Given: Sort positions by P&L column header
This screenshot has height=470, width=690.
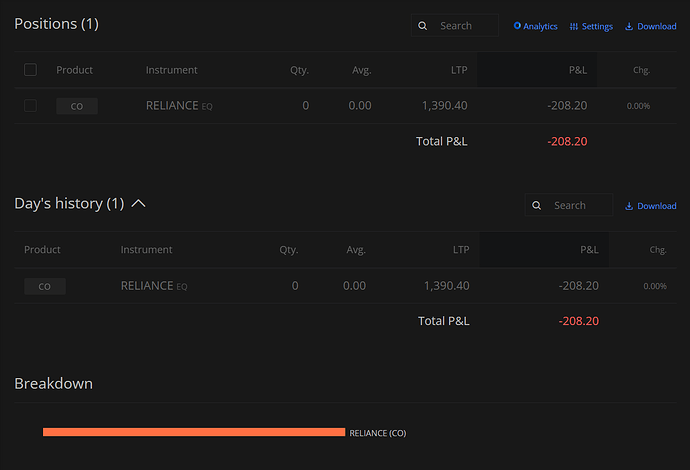Looking at the screenshot, I should click(x=577, y=70).
